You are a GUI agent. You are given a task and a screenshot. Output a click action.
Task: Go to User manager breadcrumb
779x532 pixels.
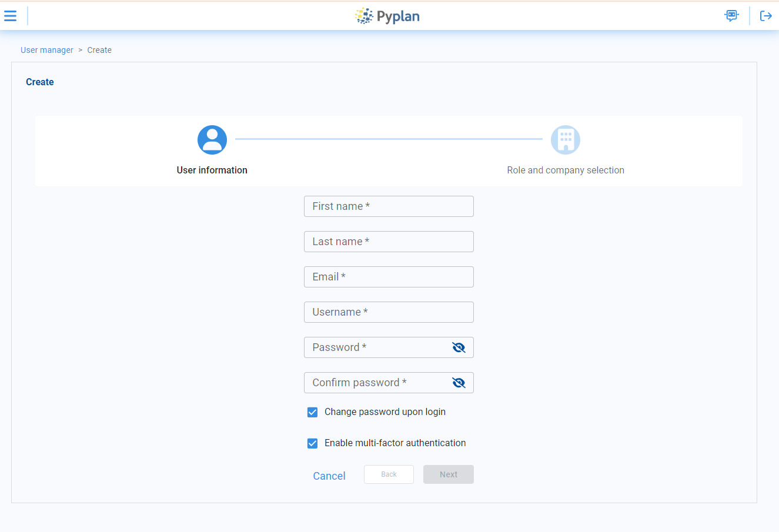(x=47, y=50)
